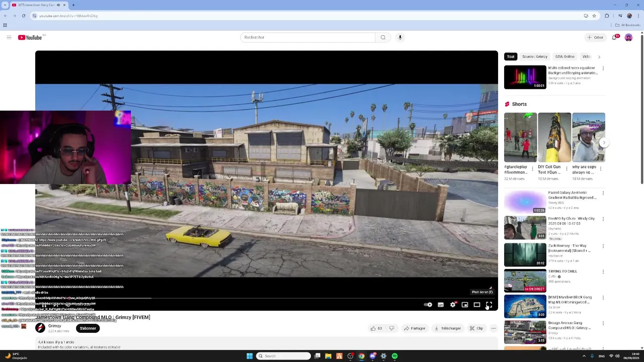Open options for the DIY Coil Gun short
The image size is (644, 362).
(x=567, y=169)
